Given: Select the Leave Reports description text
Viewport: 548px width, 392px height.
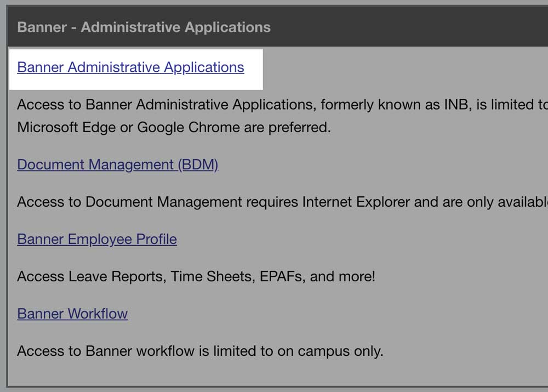Looking at the screenshot, I should coord(195,276).
